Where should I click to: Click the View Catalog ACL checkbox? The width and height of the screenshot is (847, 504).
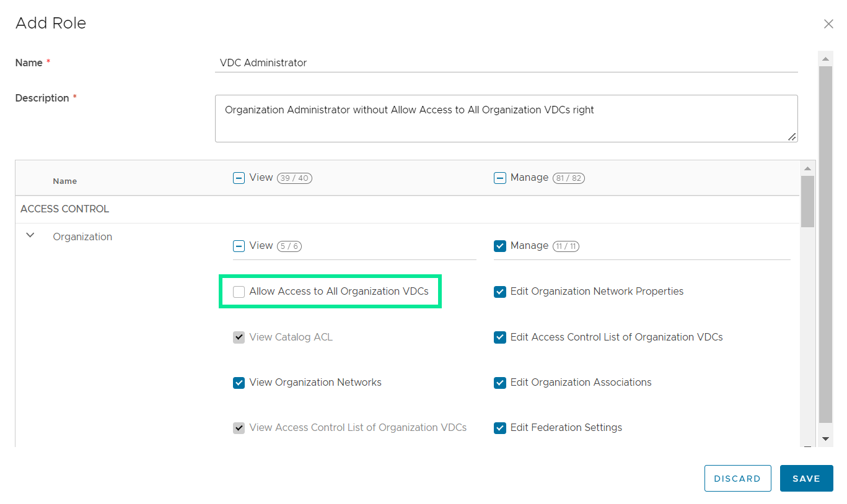(x=239, y=337)
